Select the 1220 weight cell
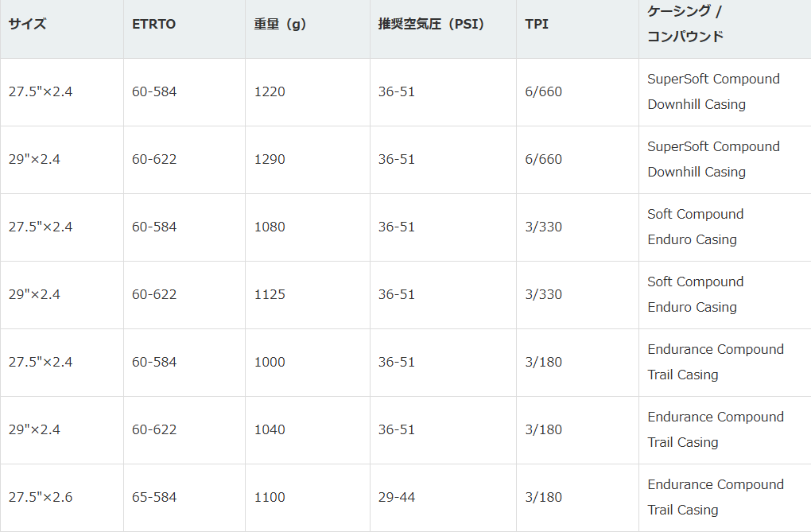The height and width of the screenshot is (532, 811). pyautogui.click(x=270, y=91)
